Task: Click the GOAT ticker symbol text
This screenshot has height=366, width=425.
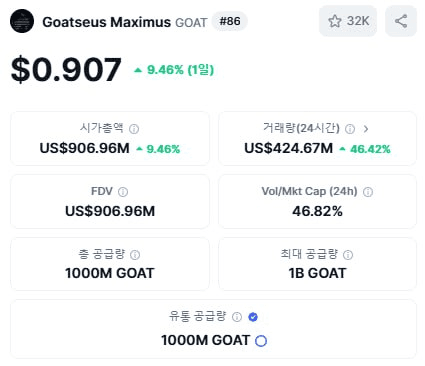Action: click(191, 22)
